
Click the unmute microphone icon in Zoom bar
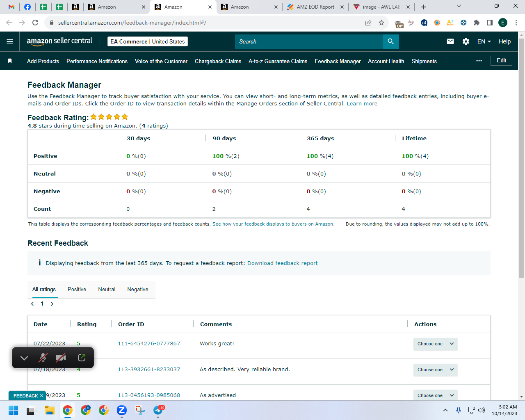click(43, 358)
